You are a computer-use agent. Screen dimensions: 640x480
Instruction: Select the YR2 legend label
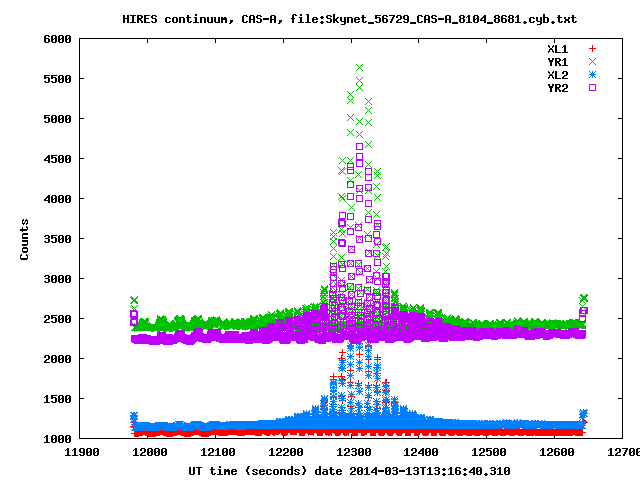(x=558, y=88)
